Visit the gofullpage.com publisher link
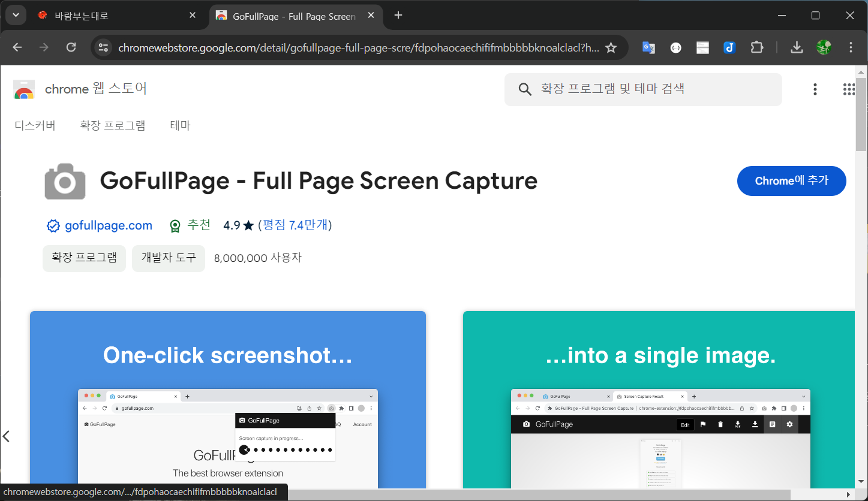Image resolution: width=868 pixels, height=501 pixels. pos(109,226)
